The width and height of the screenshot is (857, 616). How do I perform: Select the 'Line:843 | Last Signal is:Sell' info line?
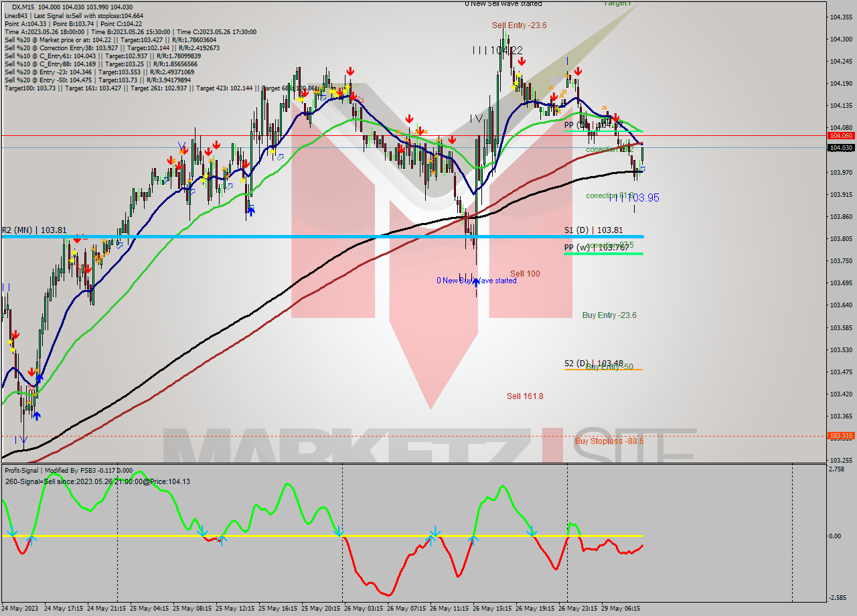click(x=74, y=15)
